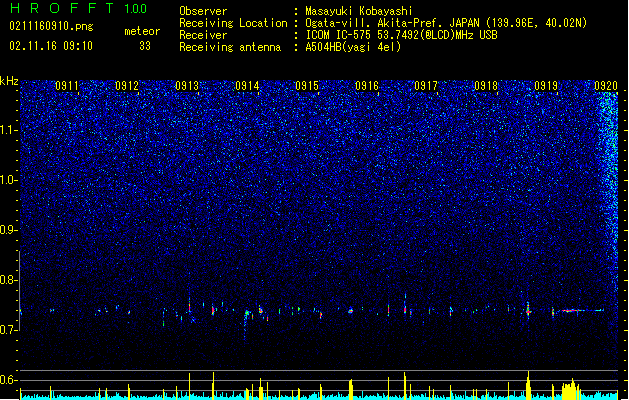Select the filename 0211160910.png
The image size is (629, 400).
[x=51, y=26]
